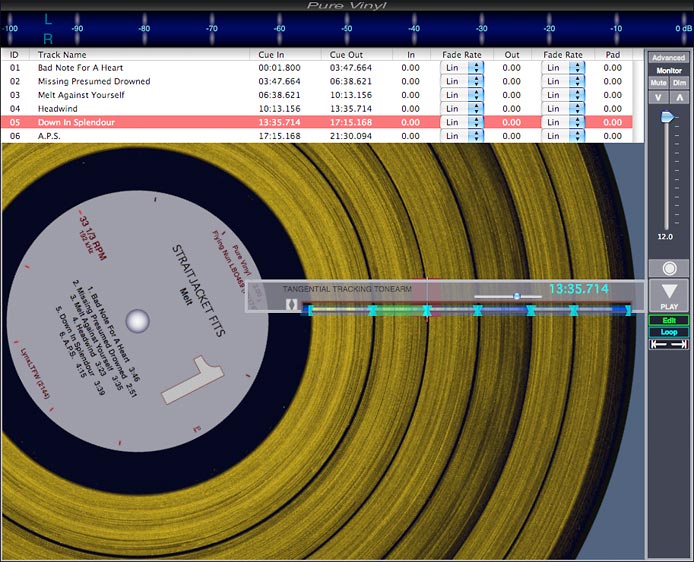Click the Out column header
Image resolution: width=694 pixels, height=562 pixels.
[x=512, y=55]
